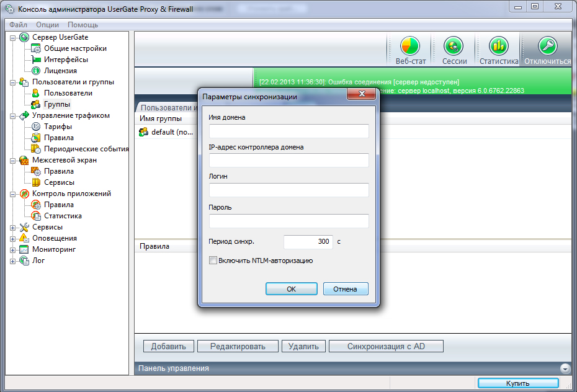The height and width of the screenshot is (392, 577).
Task: Open Общие настройки icon in tree
Action: 36,48
